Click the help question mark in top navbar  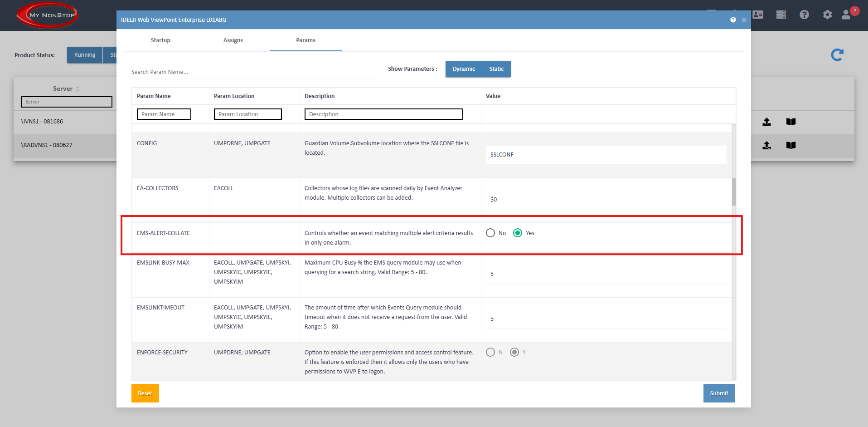tap(804, 15)
